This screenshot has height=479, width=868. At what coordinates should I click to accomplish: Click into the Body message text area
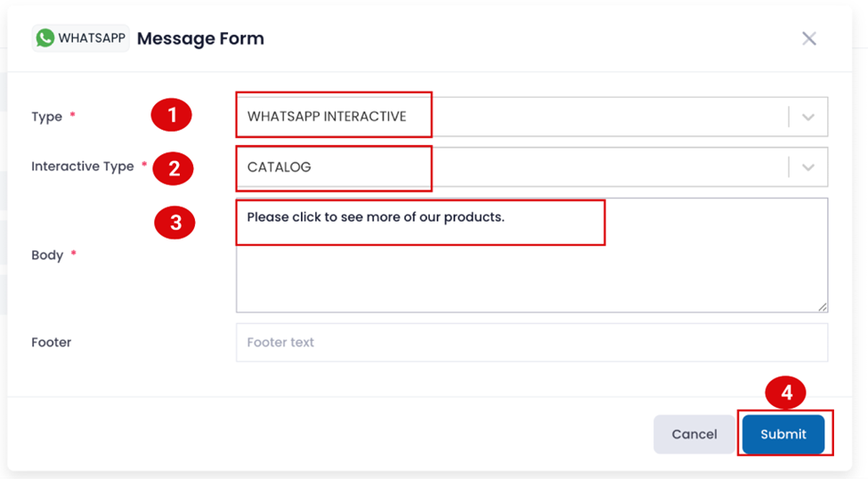click(531, 267)
